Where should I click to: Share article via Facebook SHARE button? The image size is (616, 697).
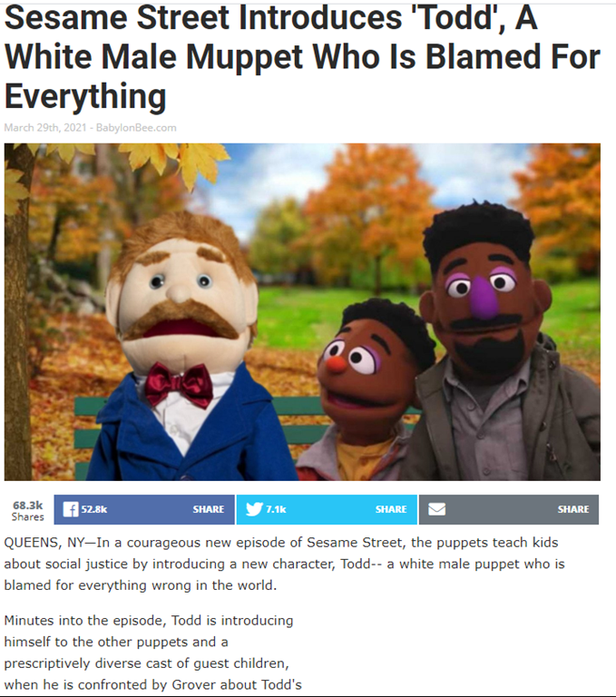(x=144, y=509)
